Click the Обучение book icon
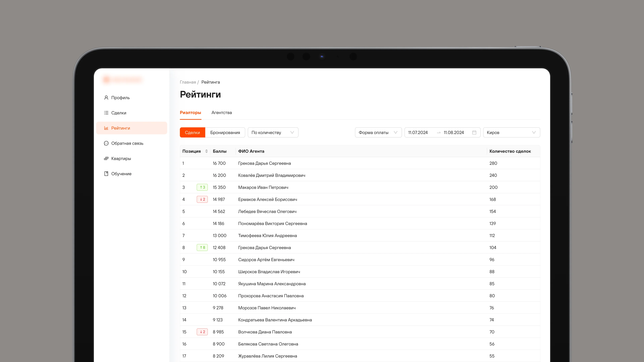The width and height of the screenshot is (644, 362). 106,174
